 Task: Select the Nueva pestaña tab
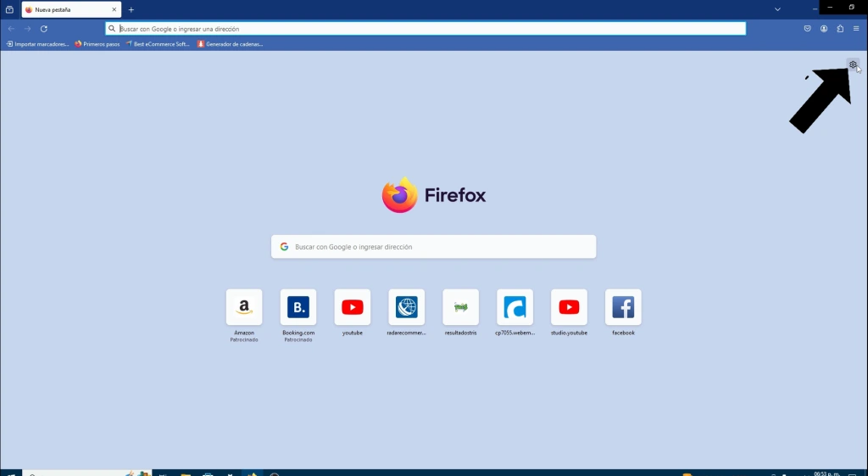[x=71, y=9]
